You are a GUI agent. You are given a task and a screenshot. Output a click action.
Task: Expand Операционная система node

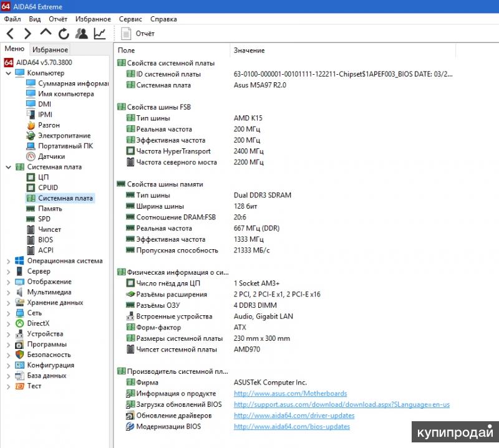click(x=9, y=261)
